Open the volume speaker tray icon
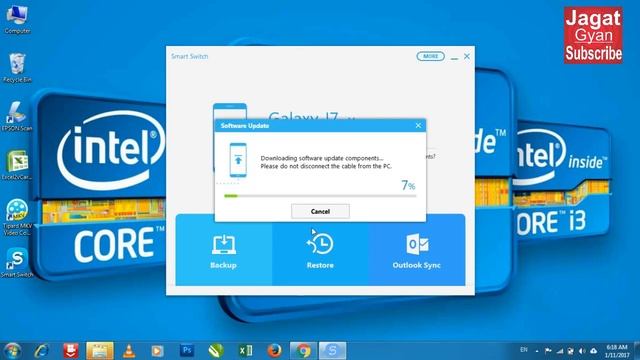The image size is (640, 360). [x=582, y=351]
